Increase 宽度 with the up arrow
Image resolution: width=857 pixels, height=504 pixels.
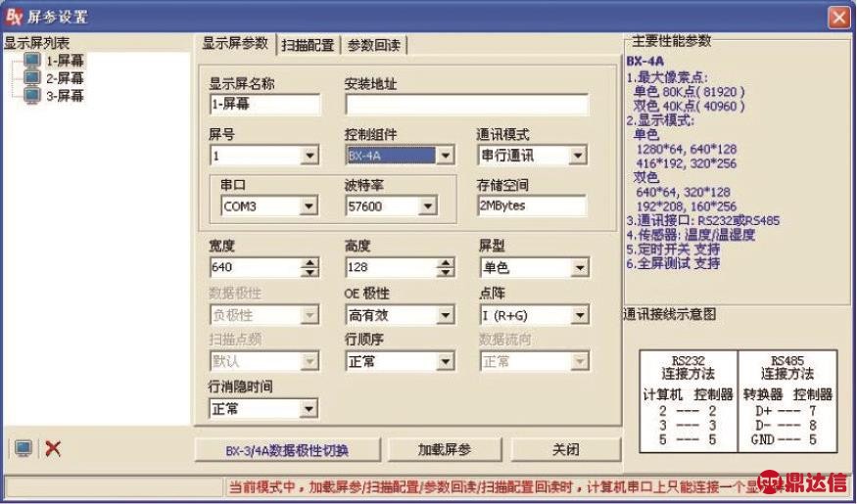click(309, 262)
